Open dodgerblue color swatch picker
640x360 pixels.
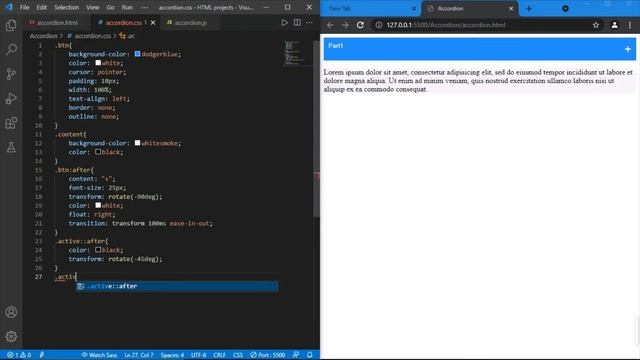point(138,54)
